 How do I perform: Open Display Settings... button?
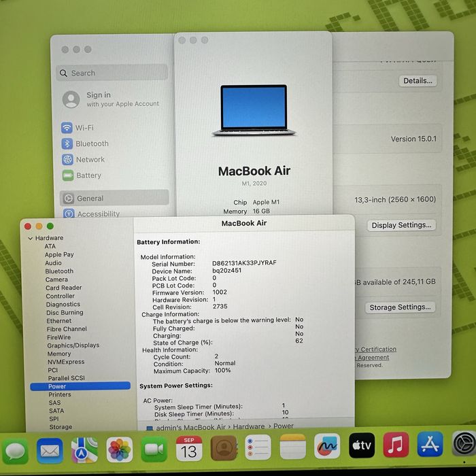(401, 225)
